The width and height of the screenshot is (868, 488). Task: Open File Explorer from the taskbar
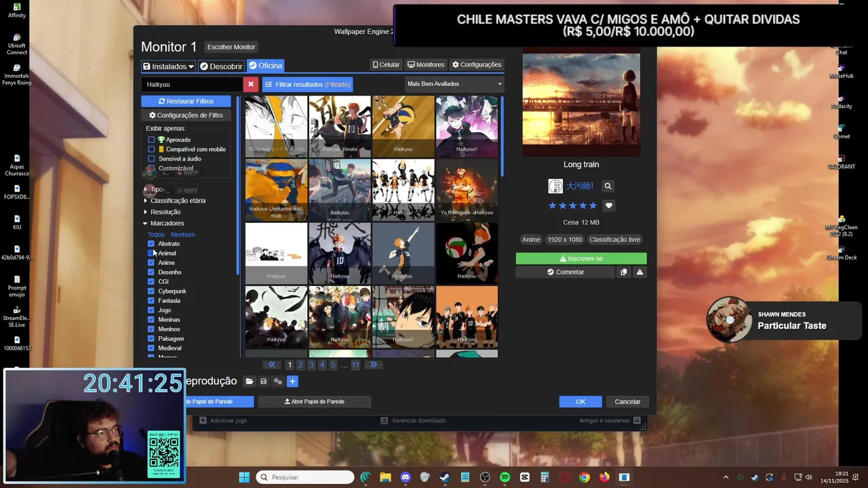tap(385, 477)
